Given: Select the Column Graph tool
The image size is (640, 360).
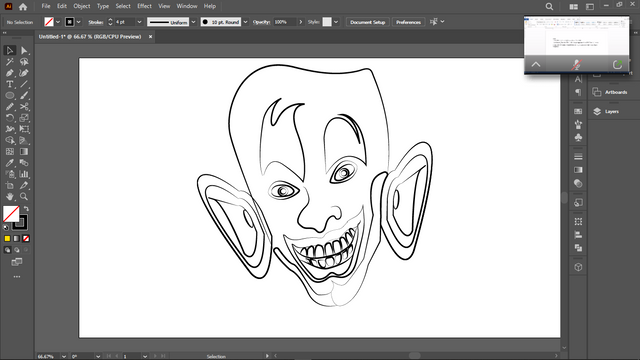Looking at the screenshot, I should click(x=24, y=174).
